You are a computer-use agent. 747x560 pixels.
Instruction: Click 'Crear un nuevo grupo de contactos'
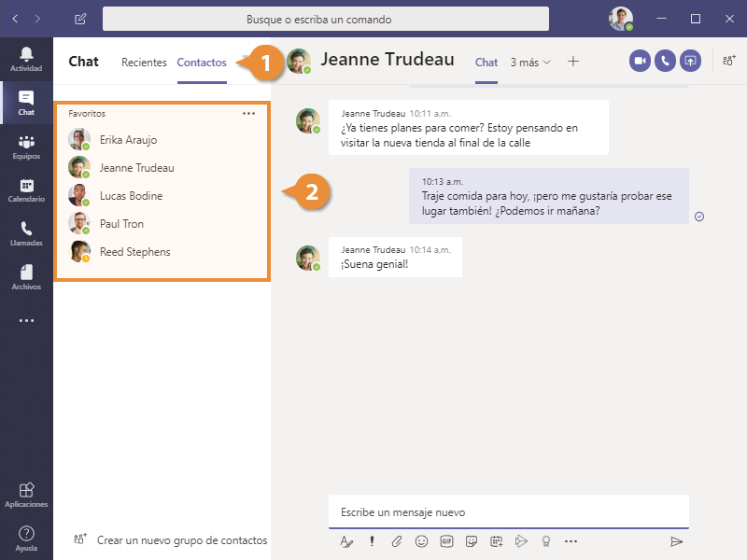tap(171, 540)
